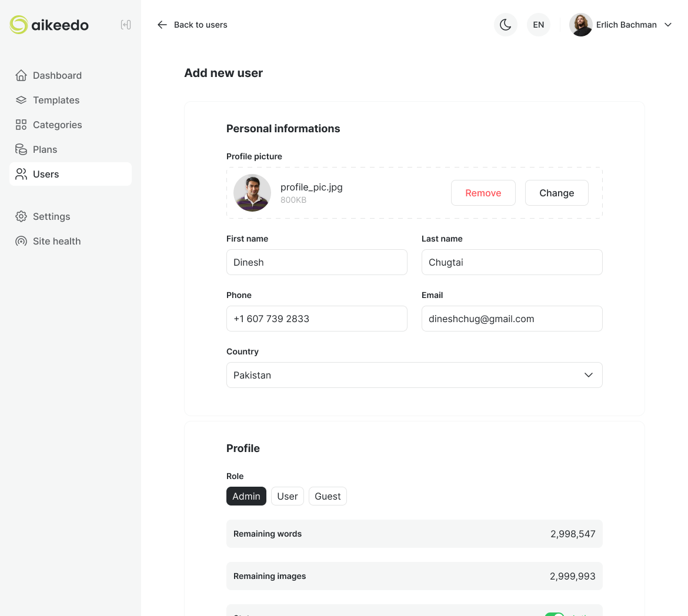Click the aikeedo logo

point(49,25)
